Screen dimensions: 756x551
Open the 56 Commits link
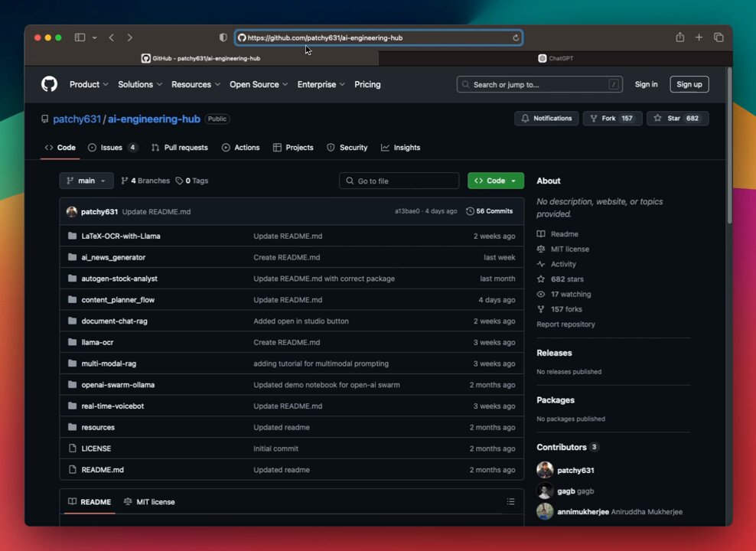coord(490,211)
